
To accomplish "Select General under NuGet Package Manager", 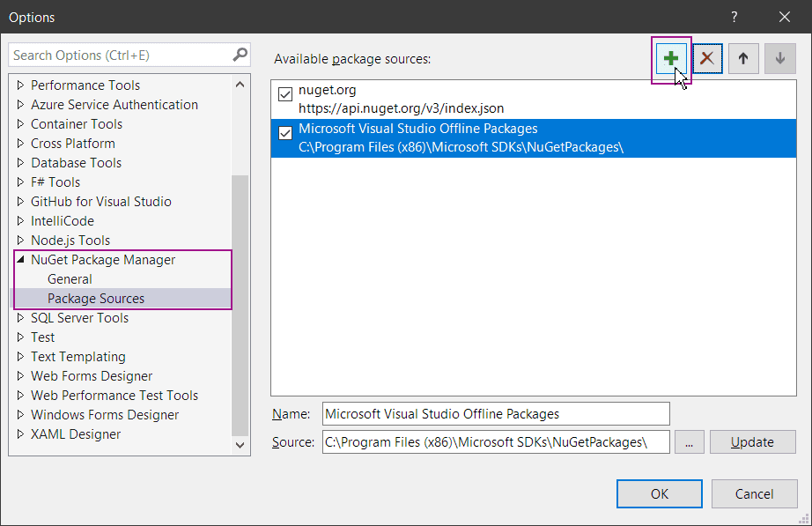I will (70, 279).
